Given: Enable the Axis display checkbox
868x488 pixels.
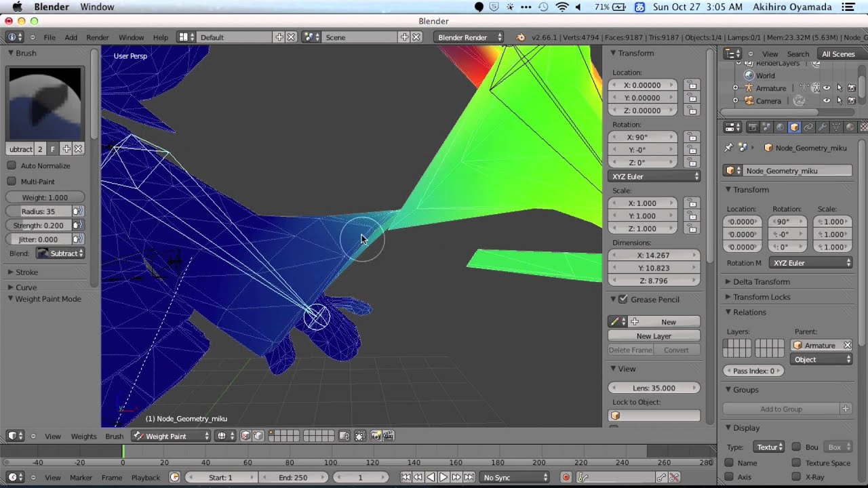Looking at the screenshot, I should [729, 477].
